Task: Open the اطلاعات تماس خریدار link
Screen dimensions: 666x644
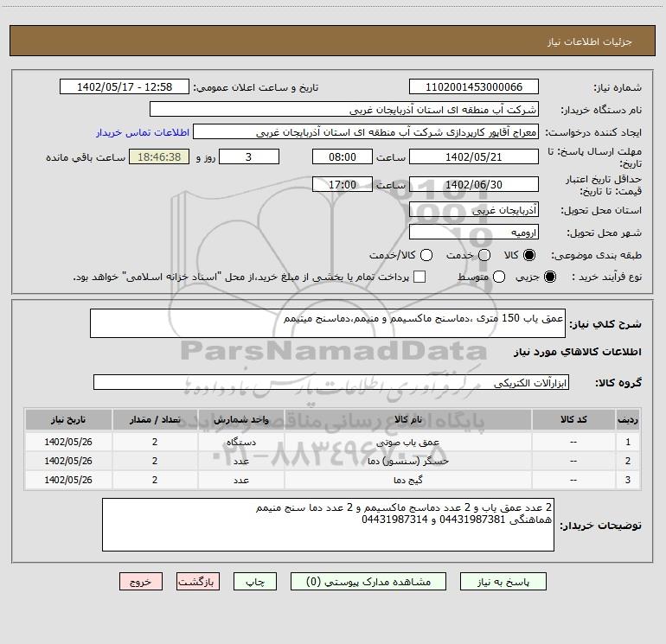Action: 143,132
